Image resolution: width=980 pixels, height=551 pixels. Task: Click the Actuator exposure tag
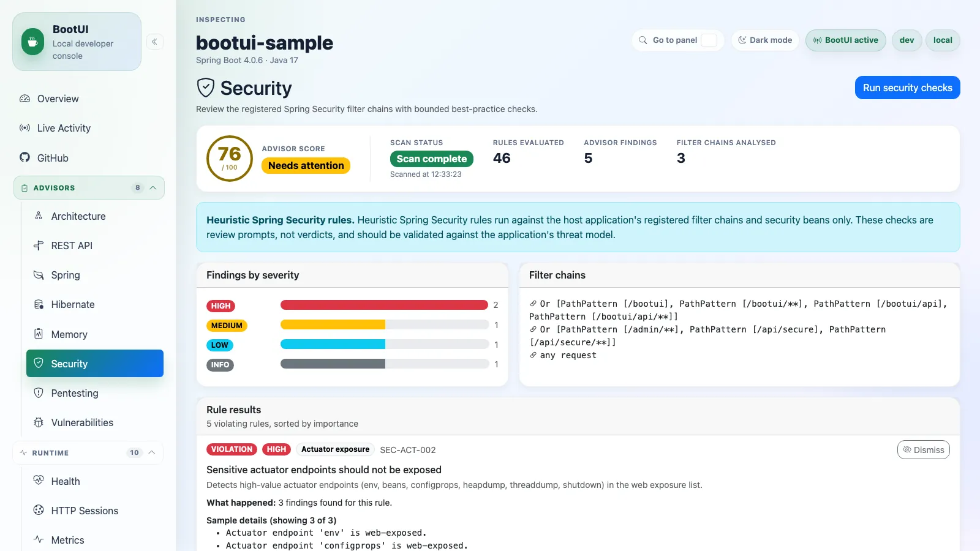(x=335, y=449)
